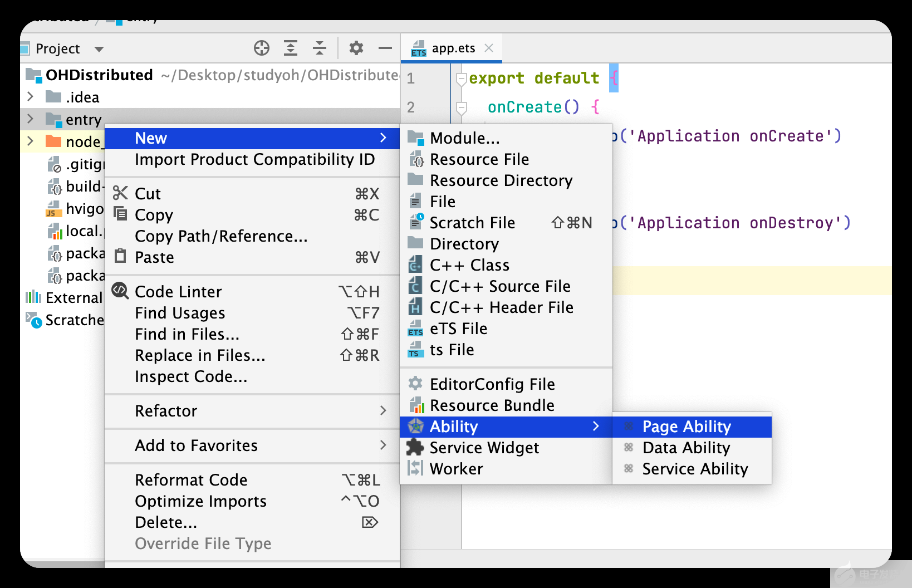Expand the entry module tree node

31,119
